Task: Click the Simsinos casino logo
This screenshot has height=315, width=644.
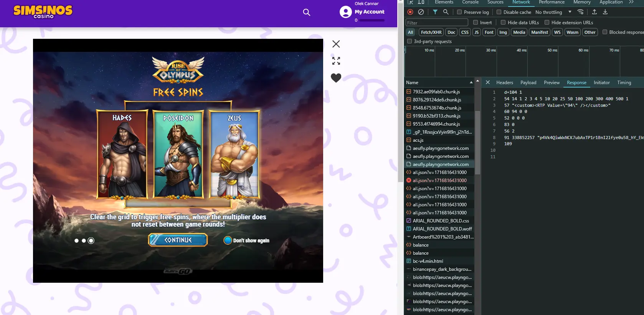Action: [x=43, y=12]
